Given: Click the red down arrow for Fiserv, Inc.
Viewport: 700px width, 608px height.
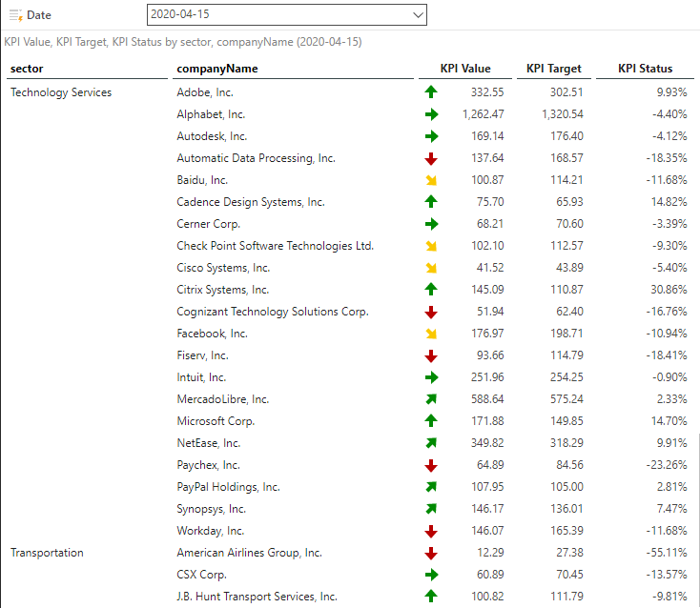Looking at the screenshot, I should click(x=431, y=355).
